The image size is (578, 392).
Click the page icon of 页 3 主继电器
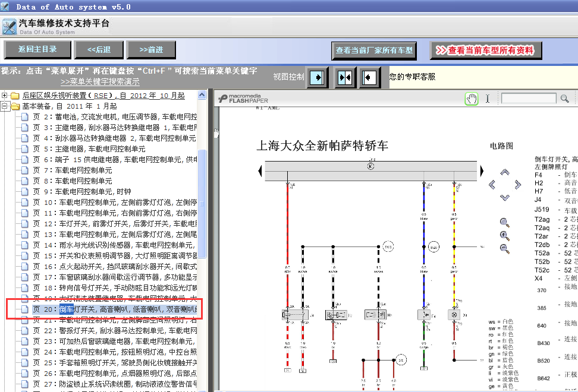point(25,128)
